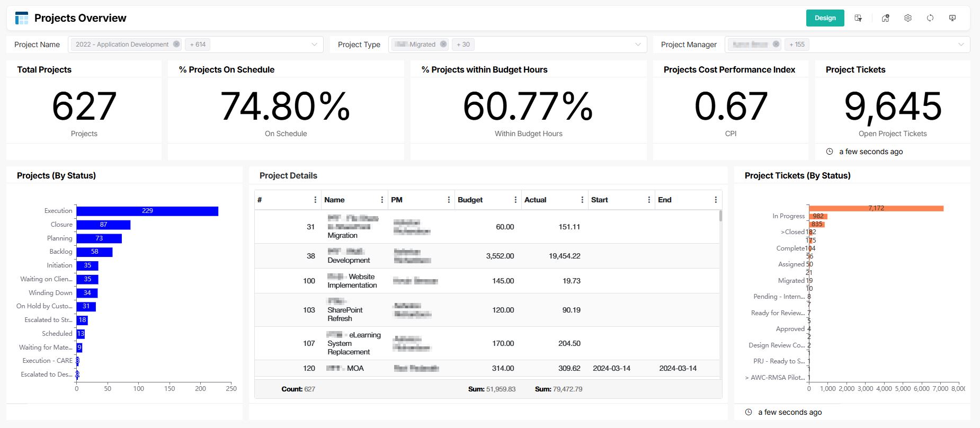Click the Execution bar showing 229
The height and width of the screenshot is (428, 980).
pos(147,211)
